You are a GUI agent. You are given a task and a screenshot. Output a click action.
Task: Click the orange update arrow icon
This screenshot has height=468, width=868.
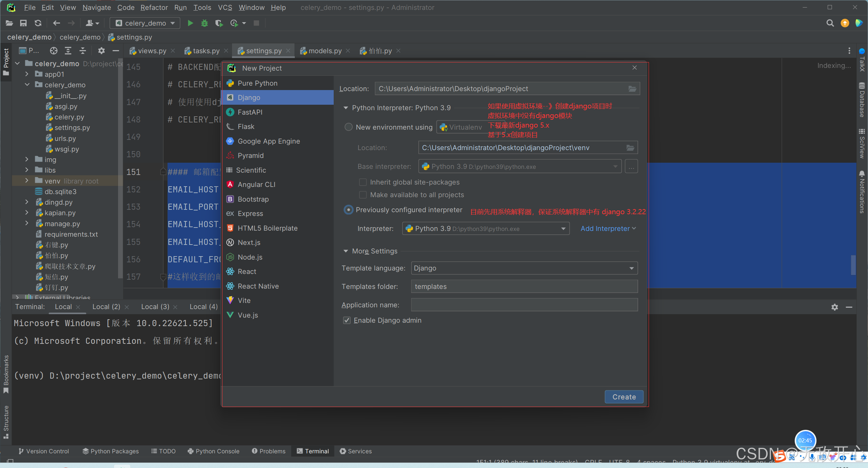[845, 23]
